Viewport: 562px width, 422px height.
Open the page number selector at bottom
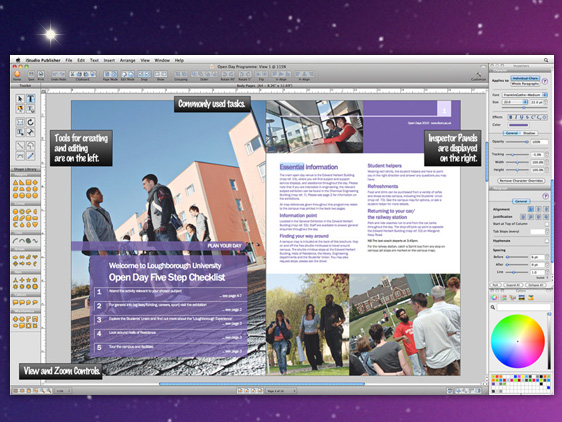(x=281, y=391)
